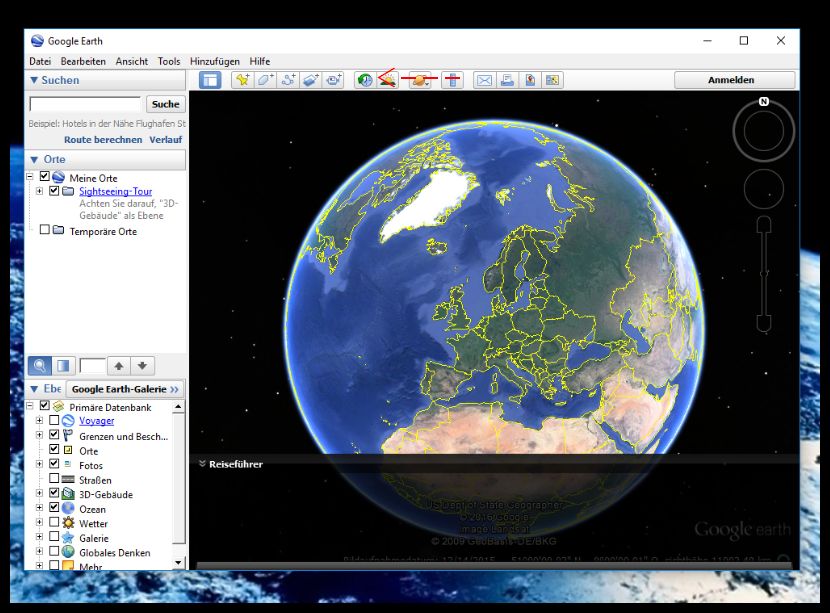Expand the Sightseeing-Tour folder tree node
The height and width of the screenshot is (613, 830).
click(x=40, y=191)
